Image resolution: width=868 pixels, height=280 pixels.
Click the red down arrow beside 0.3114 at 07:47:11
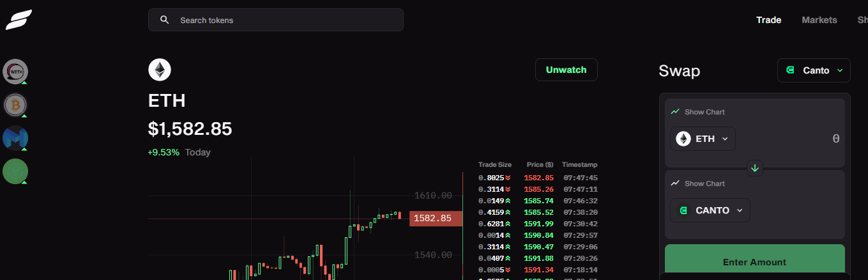pos(508,189)
